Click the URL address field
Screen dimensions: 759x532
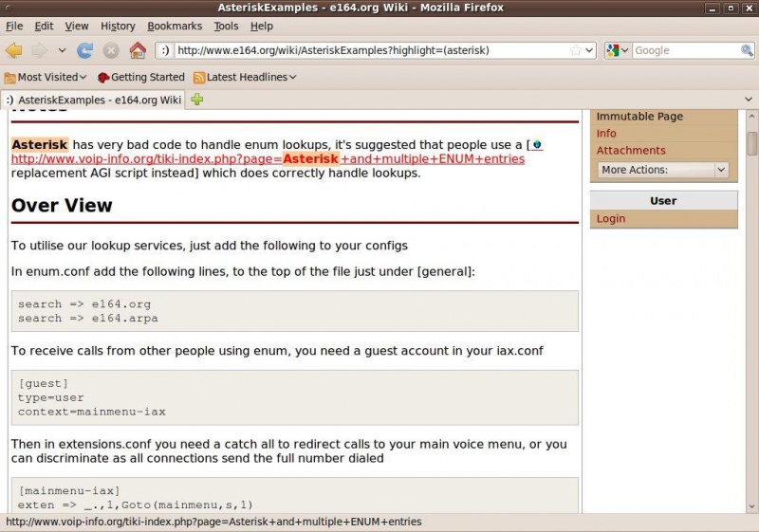370,50
